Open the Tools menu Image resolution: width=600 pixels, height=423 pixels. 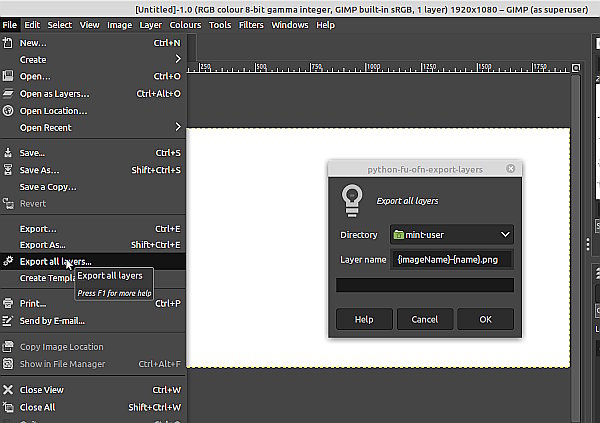(x=220, y=25)
